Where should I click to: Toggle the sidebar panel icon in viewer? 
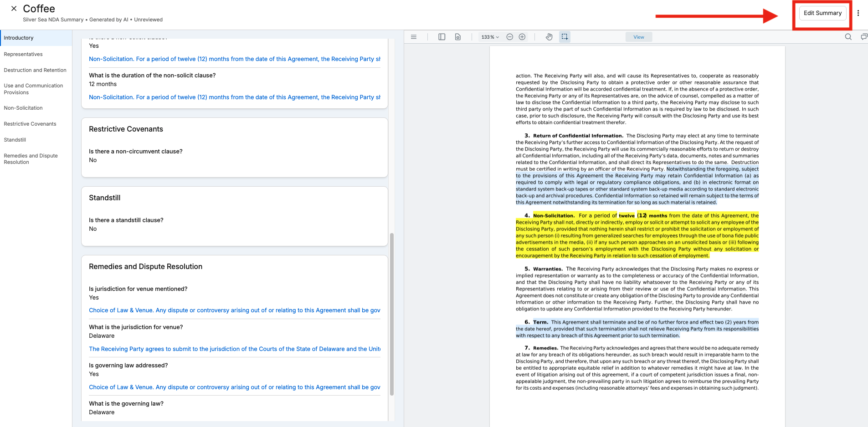pos(442,37)
